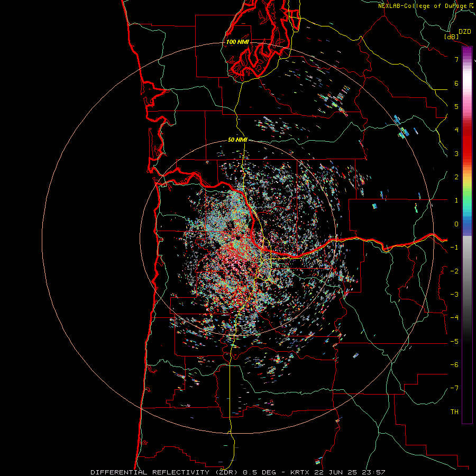
Task: Click the -1 dB color scale label
Action: 454,248
